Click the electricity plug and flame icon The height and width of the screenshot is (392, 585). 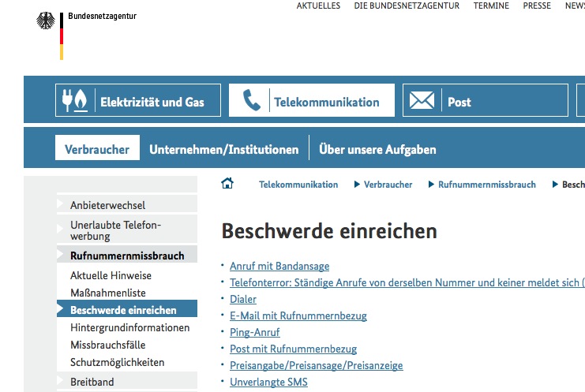click(75, 102)
